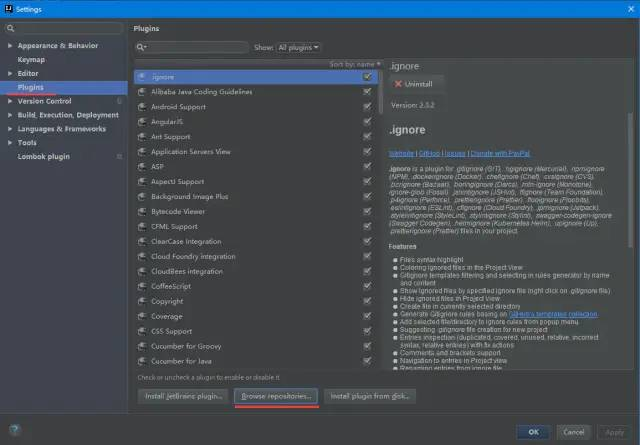Select the ASP plugin row

coord(256,167)
